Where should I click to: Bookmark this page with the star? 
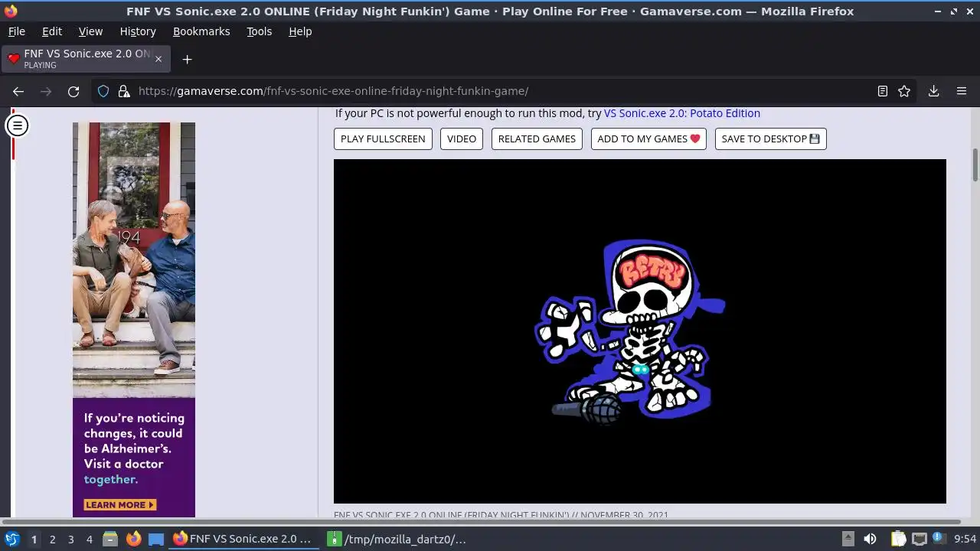click(x=904, y=91)
